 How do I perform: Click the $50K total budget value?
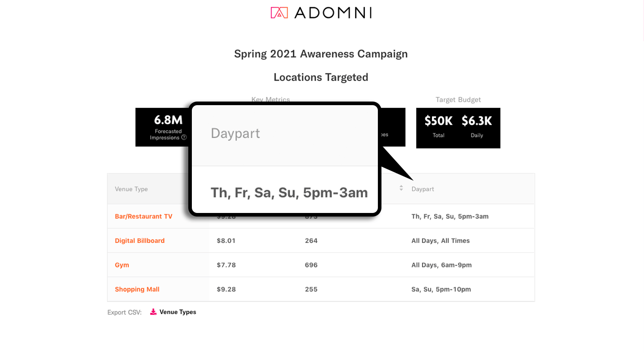(438, 121)
